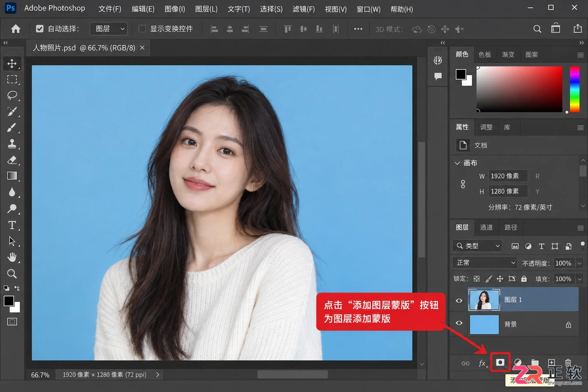The width and height of the screenshot is (588, 392).
Task: Filter layers by pixel layers icon
Action: click(515, 246)
